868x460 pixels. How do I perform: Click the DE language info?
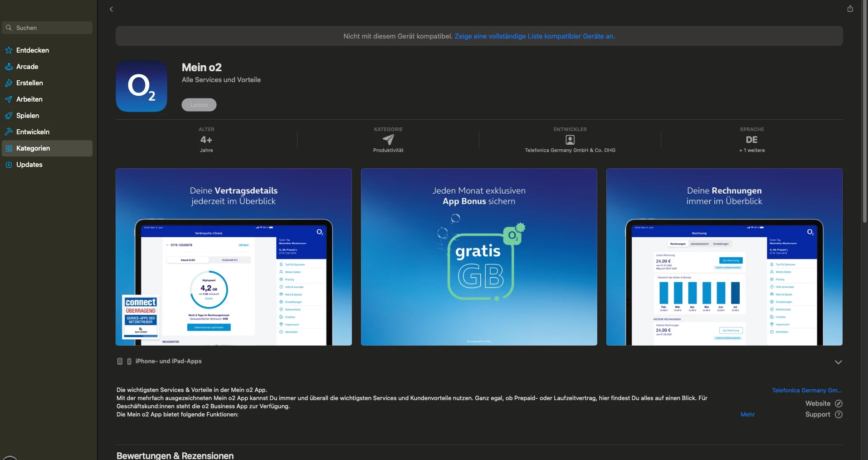[x=752, y=140]
